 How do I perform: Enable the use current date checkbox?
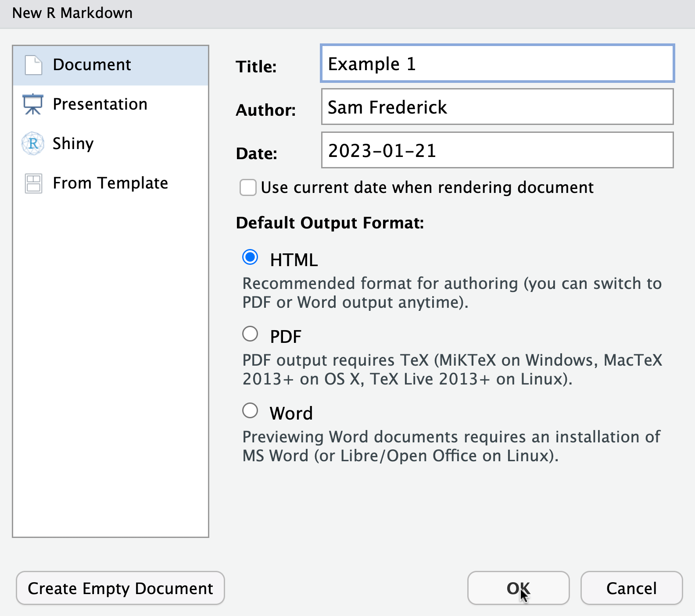point(248,188)
